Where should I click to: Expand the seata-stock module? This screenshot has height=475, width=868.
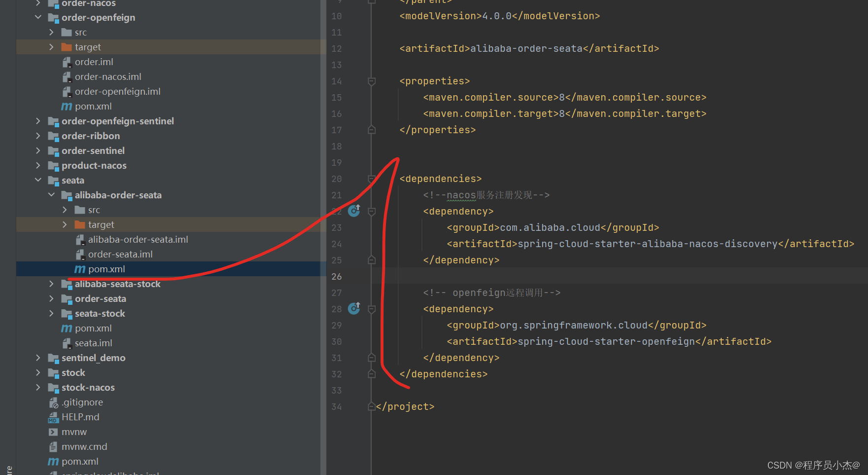click(51, 313)
